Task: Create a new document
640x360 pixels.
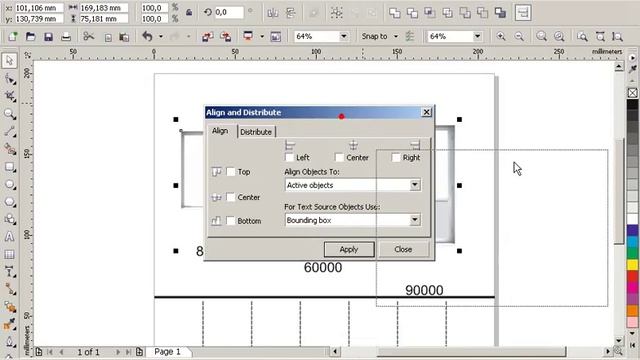Action: pos(13,37)
